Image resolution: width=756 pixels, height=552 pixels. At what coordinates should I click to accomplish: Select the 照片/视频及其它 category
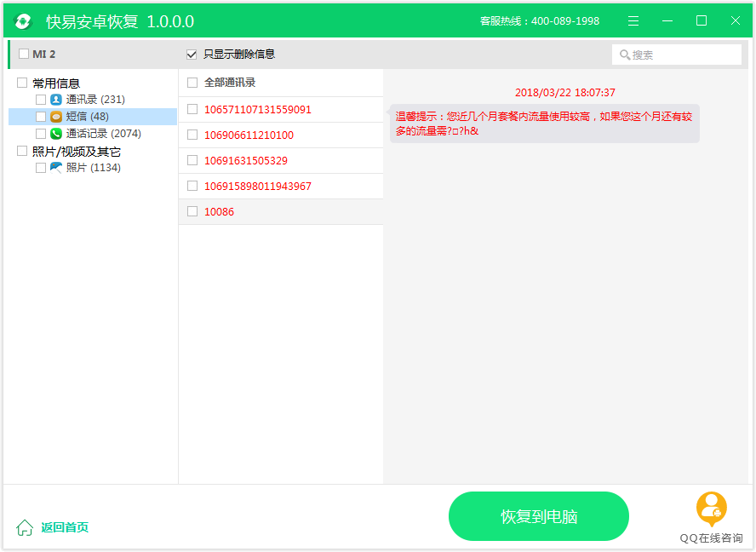(x=76, y=152)
